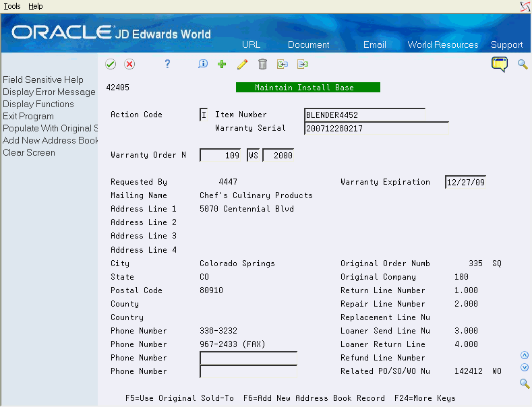532x407 pixels.
Task: Click Original Company value 100
Action: pyautogui.click(x=461, y=277)
